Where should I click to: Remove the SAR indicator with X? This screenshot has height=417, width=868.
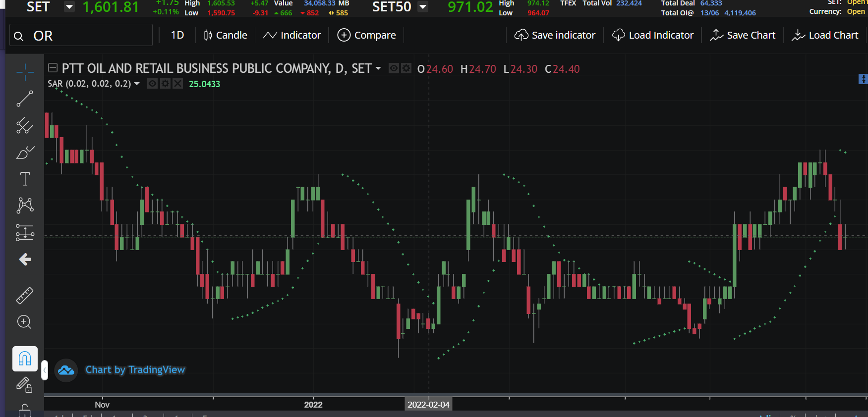[177, 84]
